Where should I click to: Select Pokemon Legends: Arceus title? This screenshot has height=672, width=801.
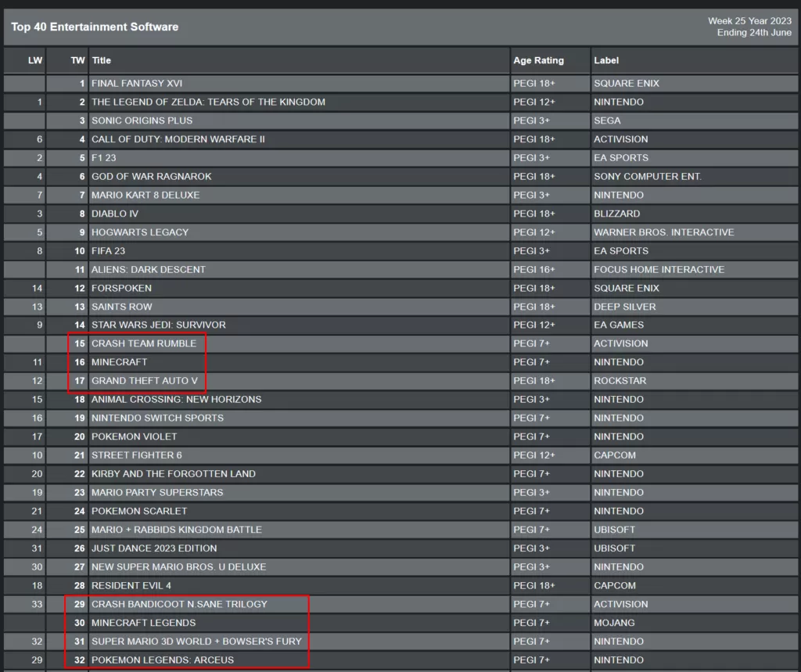[163, 660]
